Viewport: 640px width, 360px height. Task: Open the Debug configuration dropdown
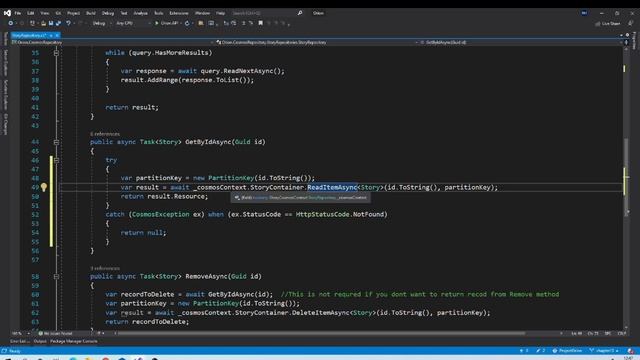(101, 23)
